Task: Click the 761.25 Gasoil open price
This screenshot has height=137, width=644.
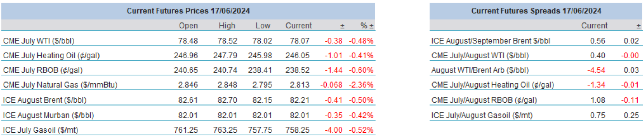Action: point(186,130)
